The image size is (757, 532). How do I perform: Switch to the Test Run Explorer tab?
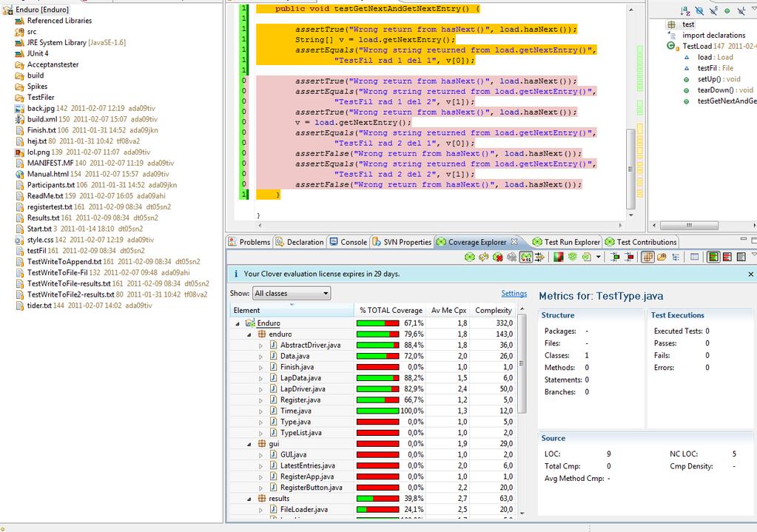[566, 242]
